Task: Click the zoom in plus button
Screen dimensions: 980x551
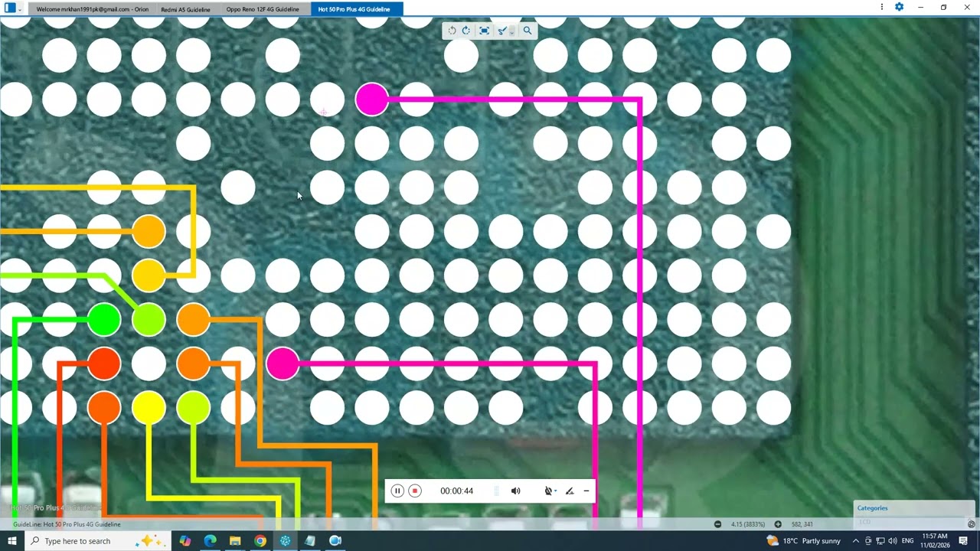Action: point(778,524)
